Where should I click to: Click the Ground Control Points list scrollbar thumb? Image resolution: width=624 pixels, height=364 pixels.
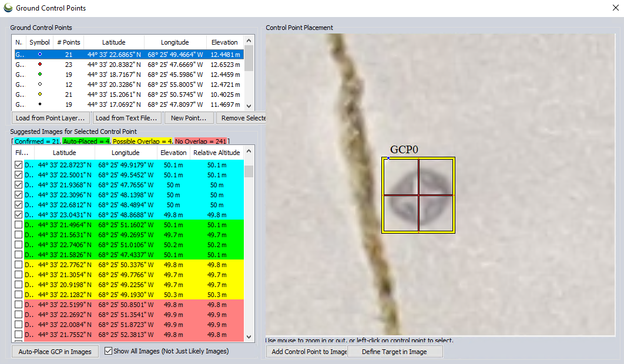(x=249, y=58)
